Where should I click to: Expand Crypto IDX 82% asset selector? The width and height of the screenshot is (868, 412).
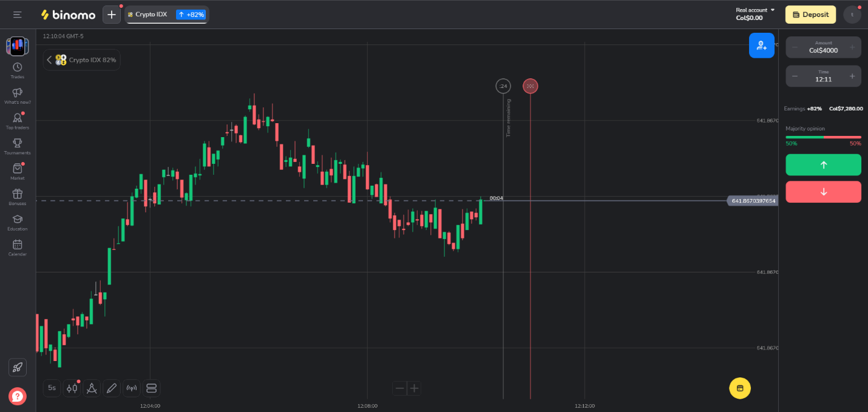point(82,60)
